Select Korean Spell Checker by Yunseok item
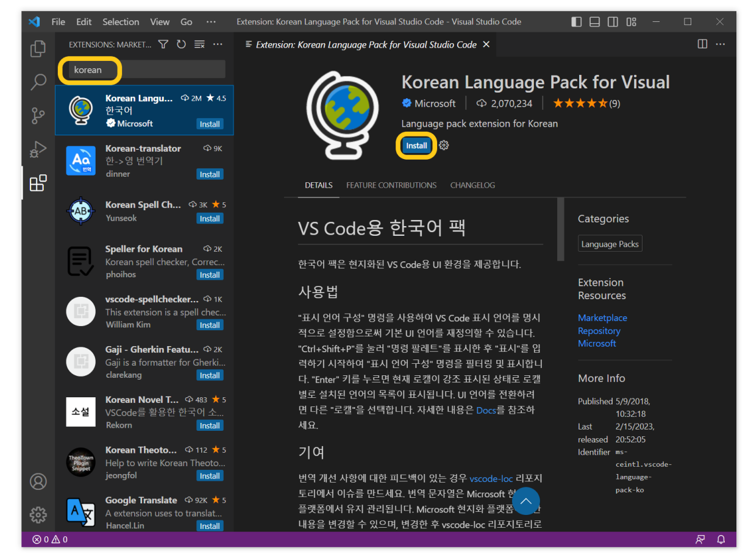Viewport: 751px width, 560px height. tap(144, 211)
